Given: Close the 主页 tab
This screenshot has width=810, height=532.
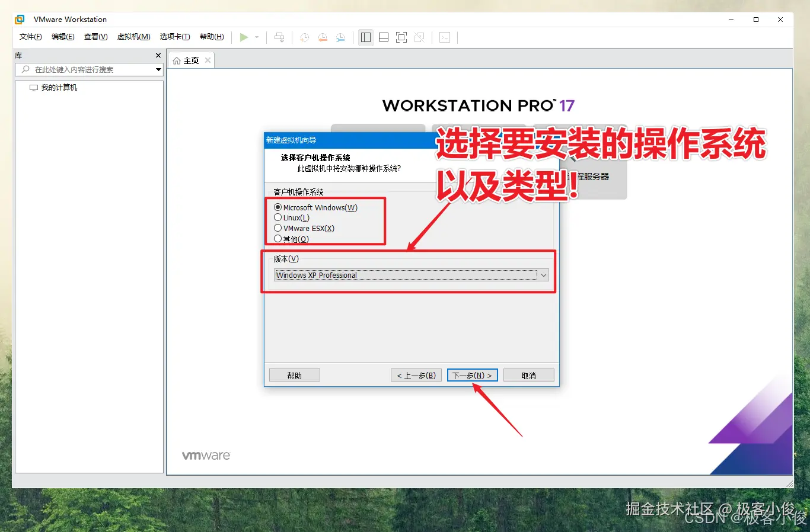Looking at the screenshot, I should click(x=208, y=60).
